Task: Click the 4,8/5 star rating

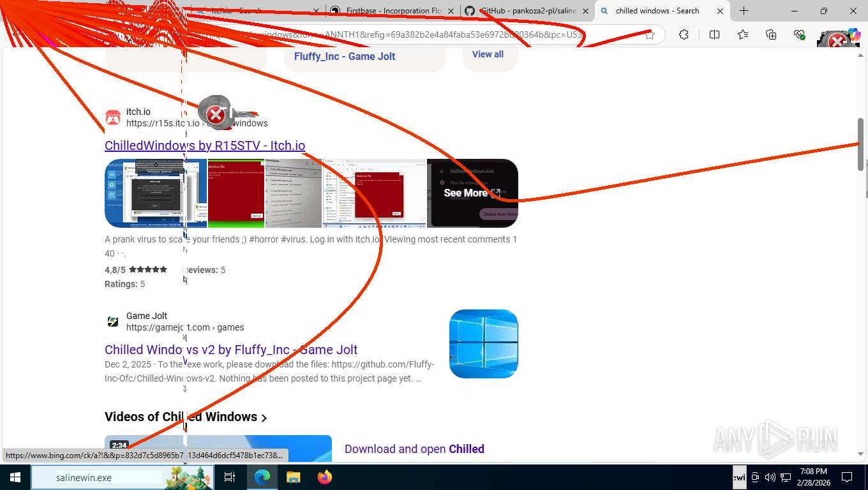Action: point(136,270)
